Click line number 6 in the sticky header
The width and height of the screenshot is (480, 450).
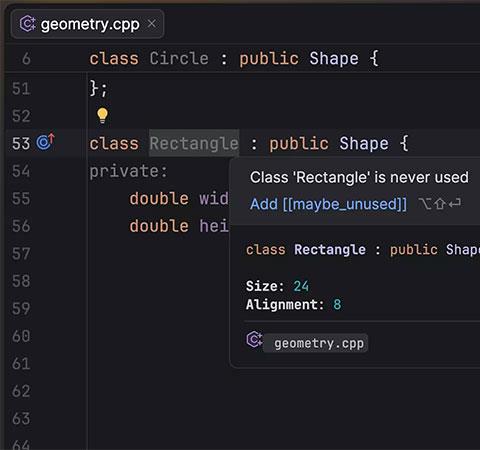click(26, 59)
